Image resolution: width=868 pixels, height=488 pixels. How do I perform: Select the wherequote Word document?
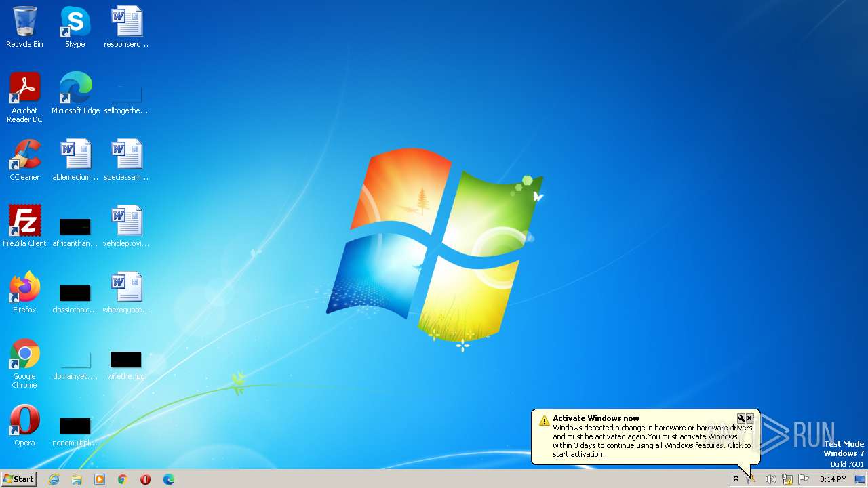126,293
